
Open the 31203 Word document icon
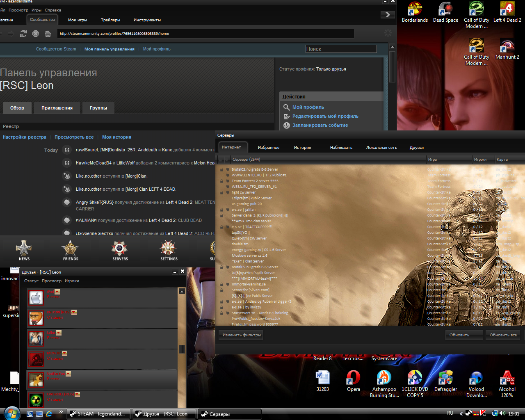click(x=322, y=381)
